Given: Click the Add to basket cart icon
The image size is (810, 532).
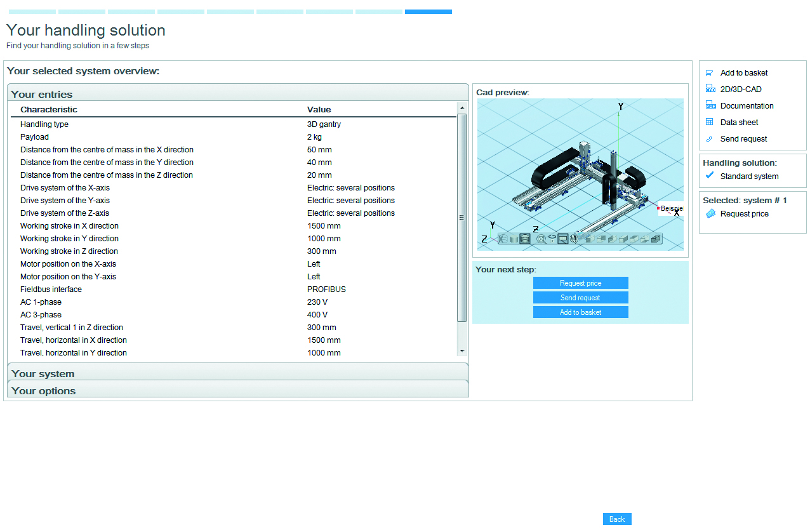Looking at the screenshot, I should coord(710,73).
